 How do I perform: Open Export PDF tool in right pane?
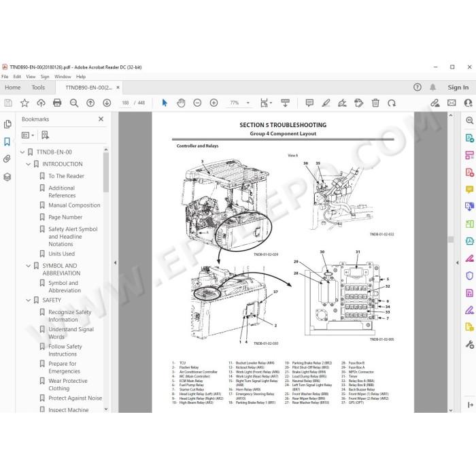point(469,138)
